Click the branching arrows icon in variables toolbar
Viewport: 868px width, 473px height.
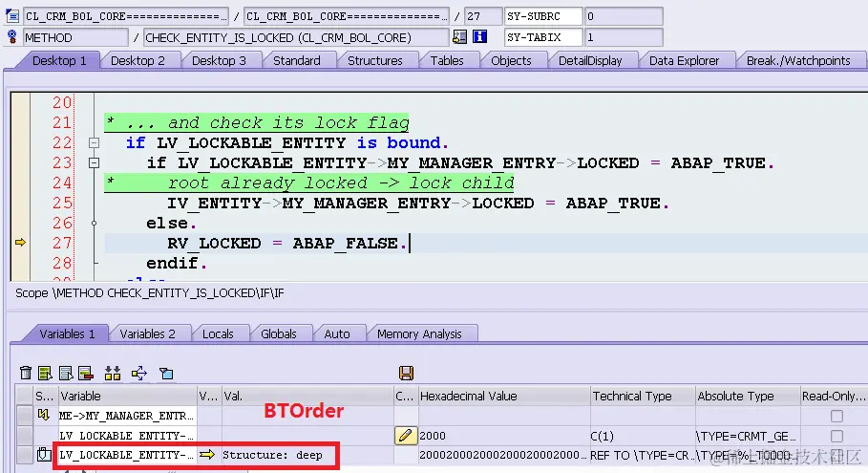click(139, 373)
